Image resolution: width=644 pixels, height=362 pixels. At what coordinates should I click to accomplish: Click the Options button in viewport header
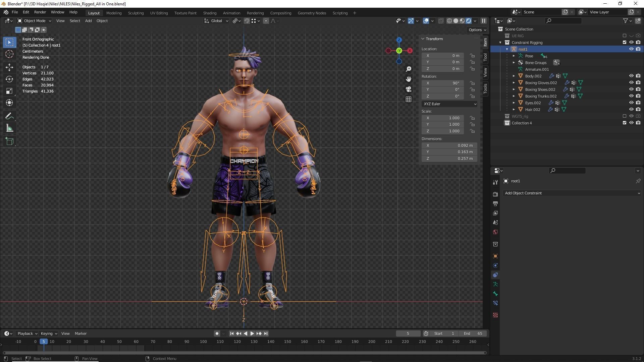[477, 30]
